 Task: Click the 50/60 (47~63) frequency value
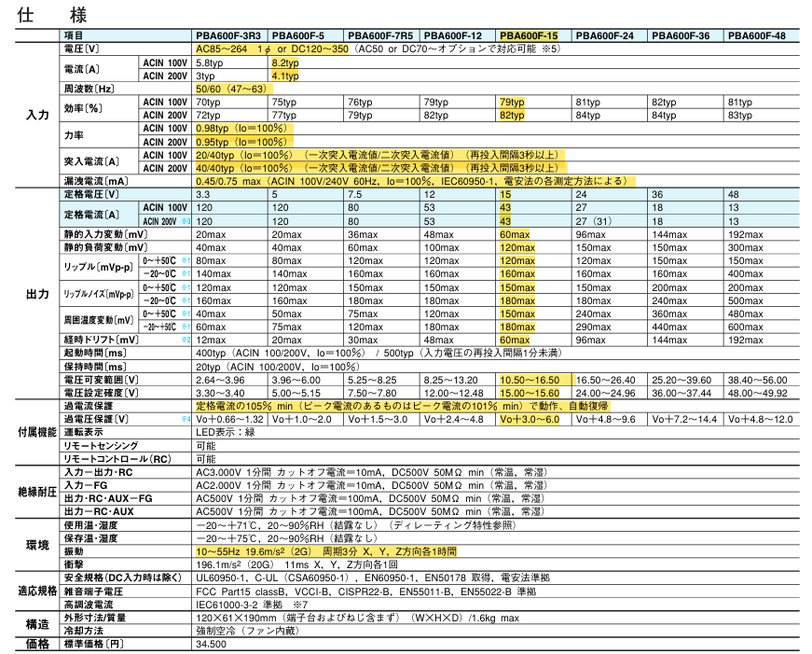pyautogui.click(x=231, y=89)
